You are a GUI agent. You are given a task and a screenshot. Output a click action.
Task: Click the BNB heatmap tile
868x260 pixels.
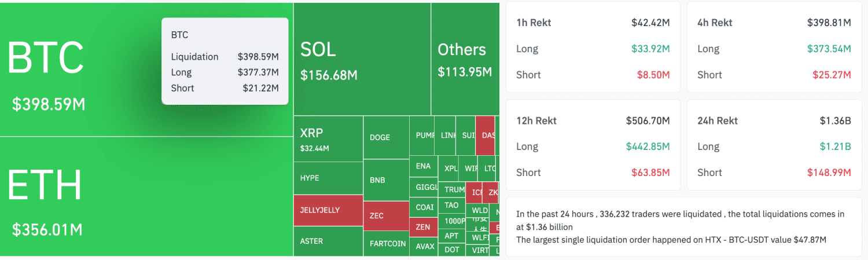(x=385, y=180)
